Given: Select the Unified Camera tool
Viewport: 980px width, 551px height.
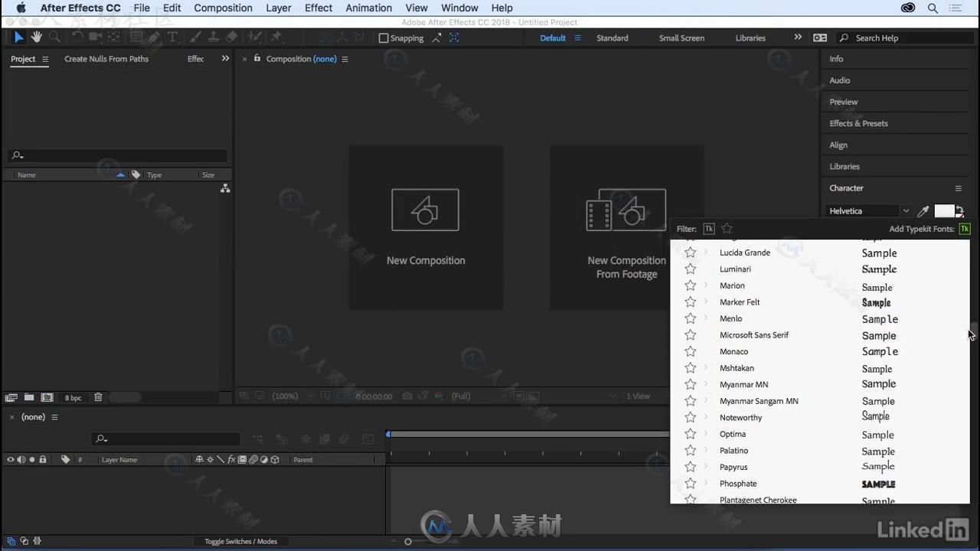Looking at the screenshot, I should coord(95,37).
